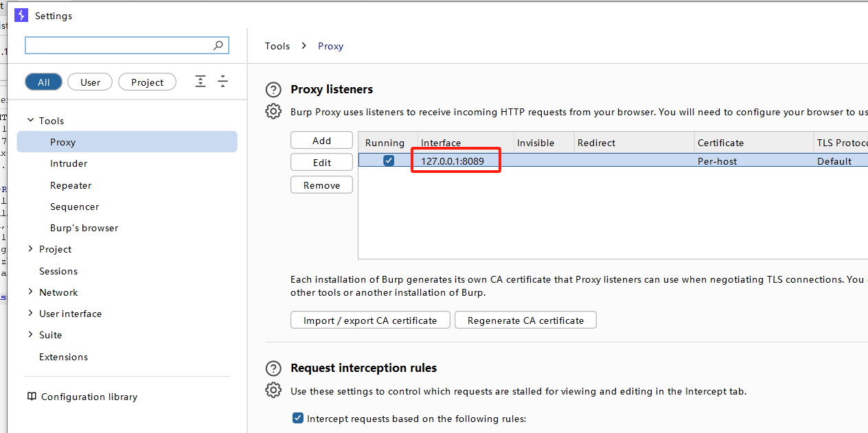This screenshot has height=433, width=868.
Task: Expand the Project tree section
Action: (x=30, y=249)
